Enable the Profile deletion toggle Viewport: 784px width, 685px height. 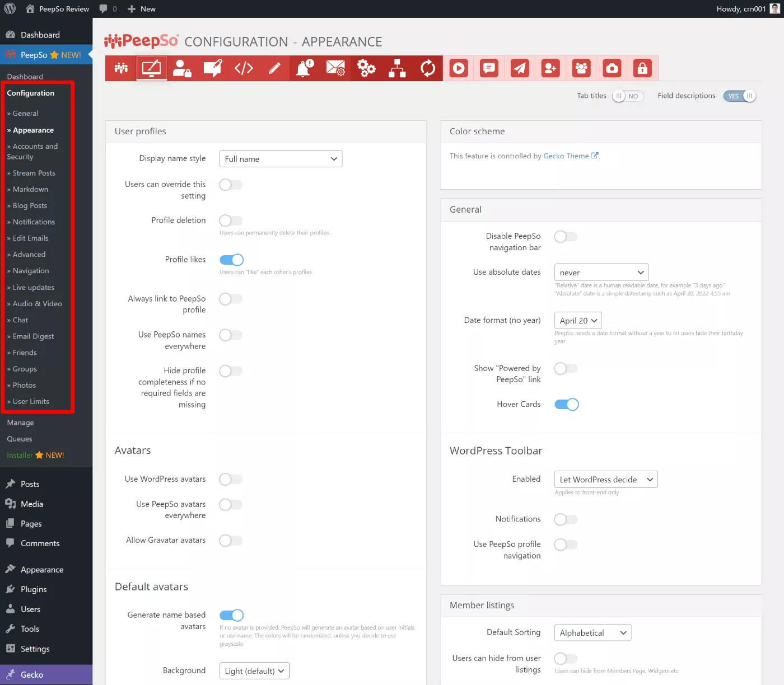(231, 220)
